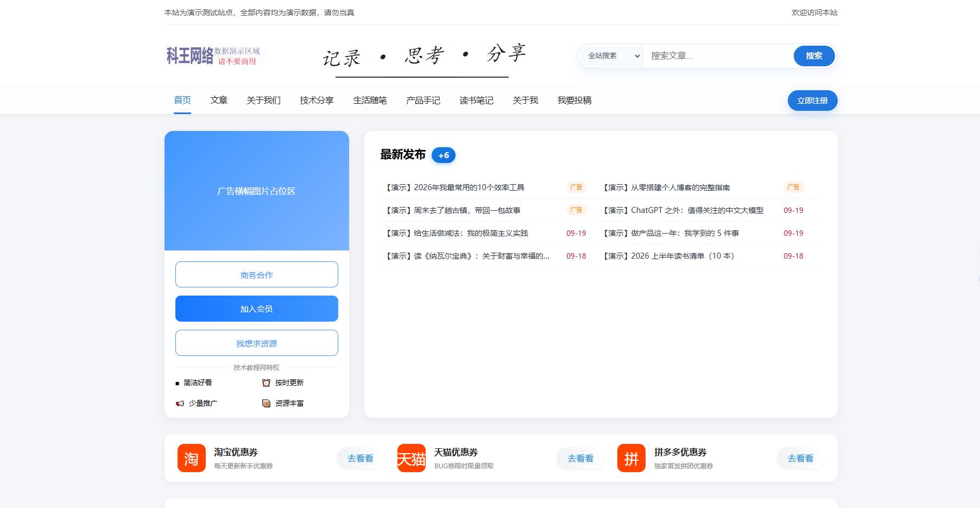Select the 技术分享 nav item
The height and width of the screenshot is (508, 980).
coord(317,101)
